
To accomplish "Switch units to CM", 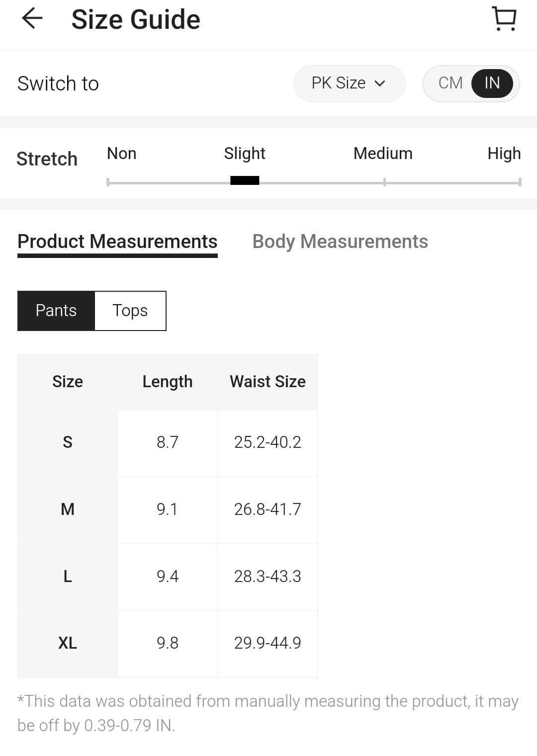I will 450,83.
